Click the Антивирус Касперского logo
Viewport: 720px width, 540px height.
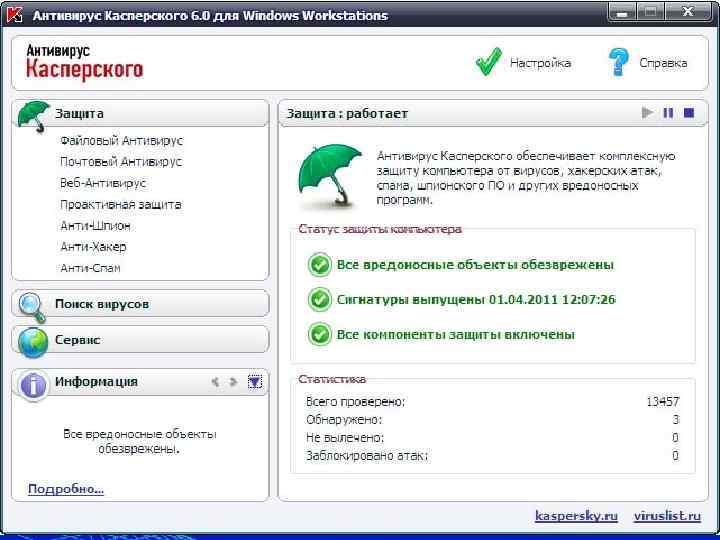84,62
